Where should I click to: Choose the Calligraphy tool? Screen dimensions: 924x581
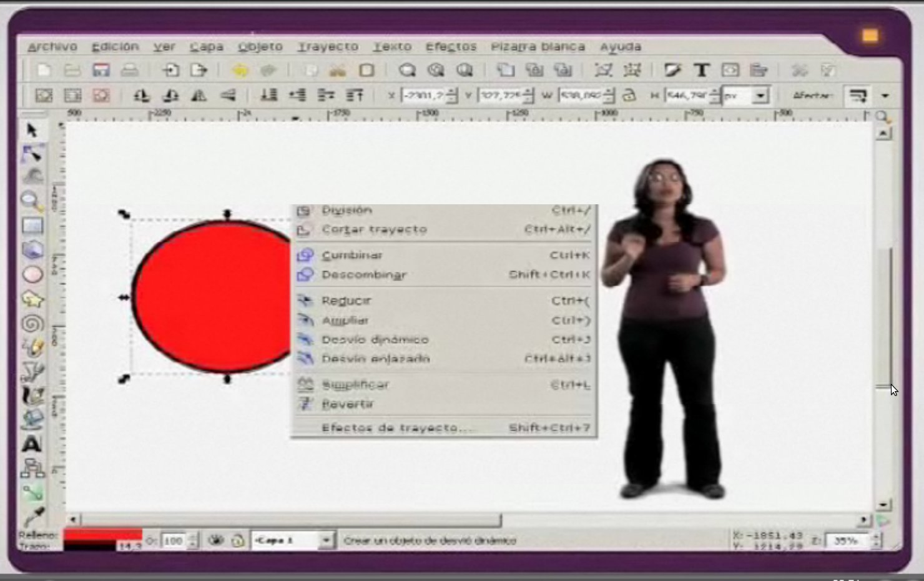pyautogui.click(x=32, y=395)
